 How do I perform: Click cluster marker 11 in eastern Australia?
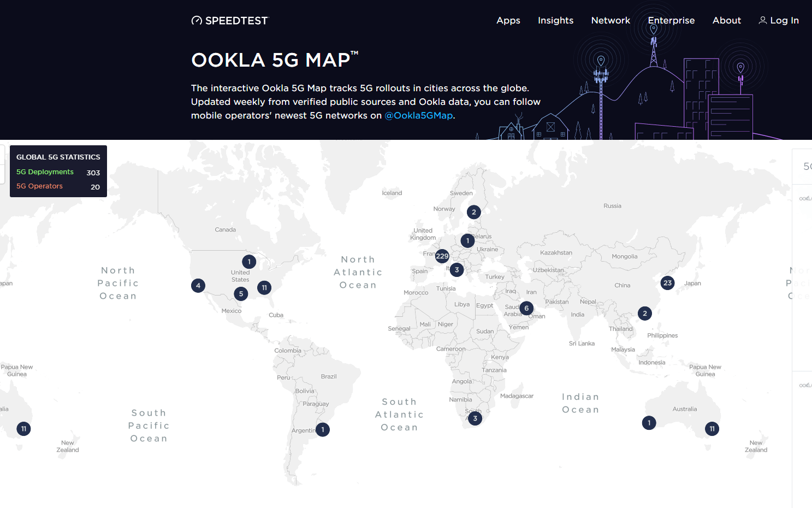[x=712, y=429]
